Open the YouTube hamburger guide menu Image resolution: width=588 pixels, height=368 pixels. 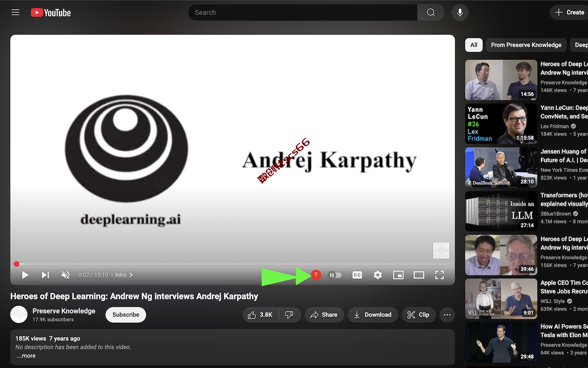click(x=16, y=12)
